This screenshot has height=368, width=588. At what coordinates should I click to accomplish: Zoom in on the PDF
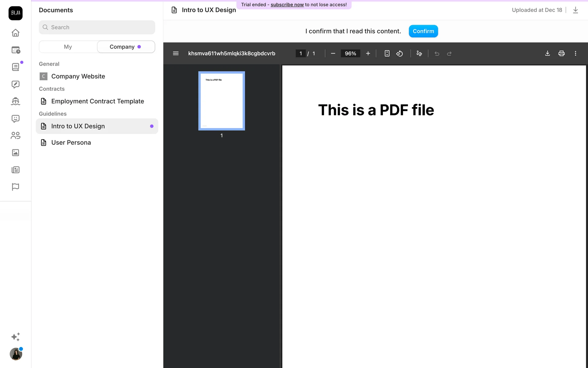coord(368,53)
